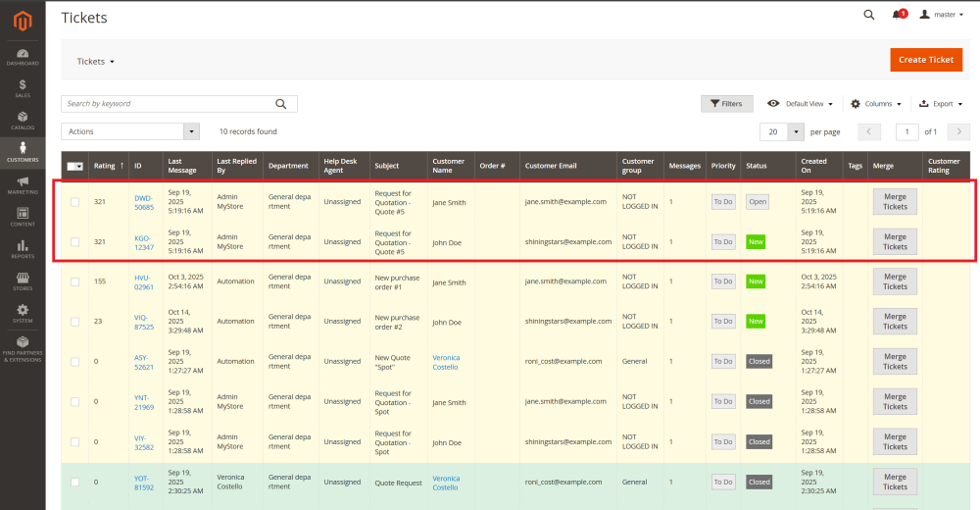Select checkbox for ticket VIY-32582
This screenshot has width=980, height=510.
[75, 441]
